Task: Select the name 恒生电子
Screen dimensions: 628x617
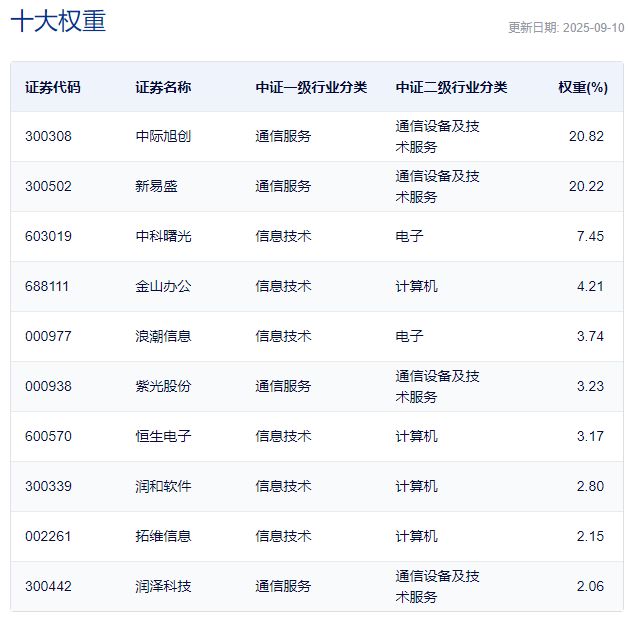Action: (x=163, y=436)
